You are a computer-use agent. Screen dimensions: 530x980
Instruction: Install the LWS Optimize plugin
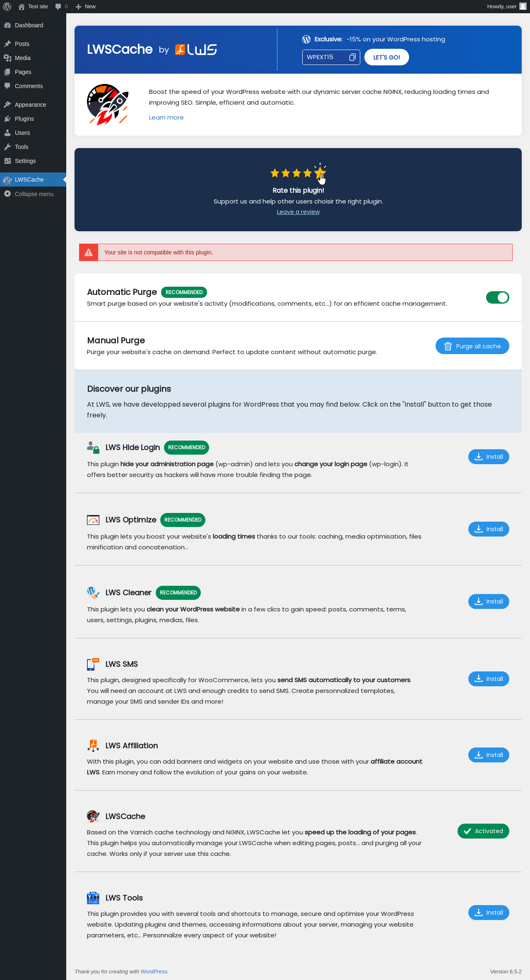pyautogui.click(x=489, y=529)
